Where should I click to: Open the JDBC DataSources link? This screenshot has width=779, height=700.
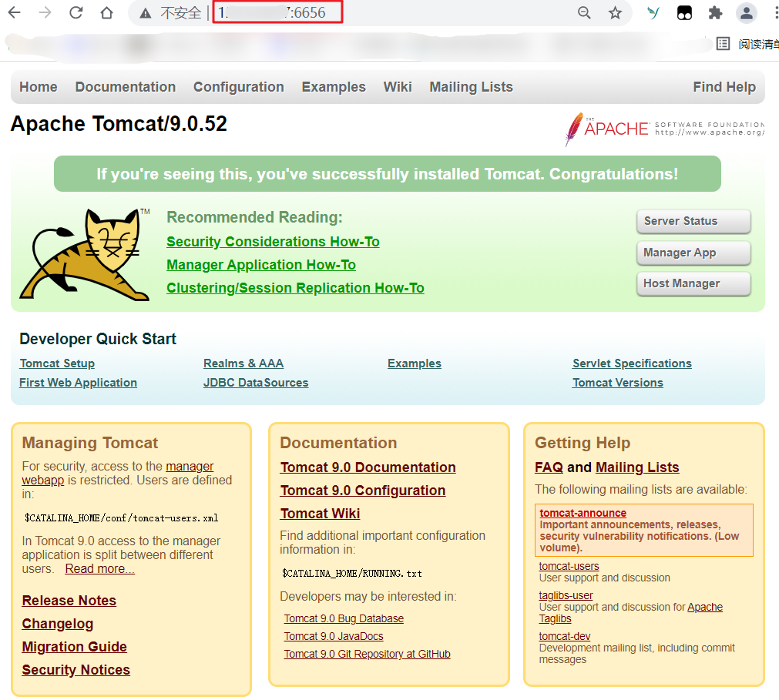coord(256,383)
